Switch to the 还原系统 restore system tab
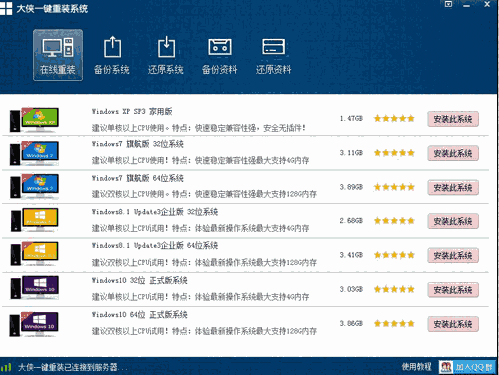The width and height of the screenshot is (499, 375). (166, 55)
